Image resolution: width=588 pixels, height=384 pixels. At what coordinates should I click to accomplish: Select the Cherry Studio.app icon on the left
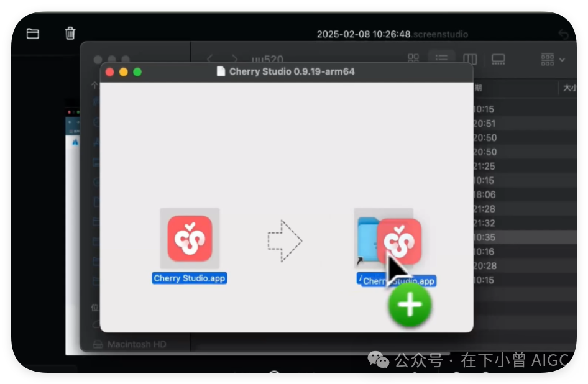click(190, 238)
